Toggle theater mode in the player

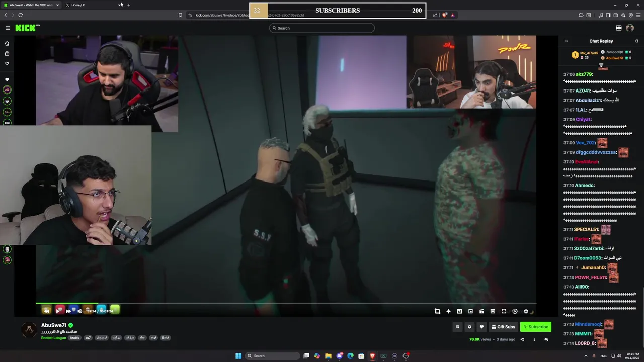point(493,311)
